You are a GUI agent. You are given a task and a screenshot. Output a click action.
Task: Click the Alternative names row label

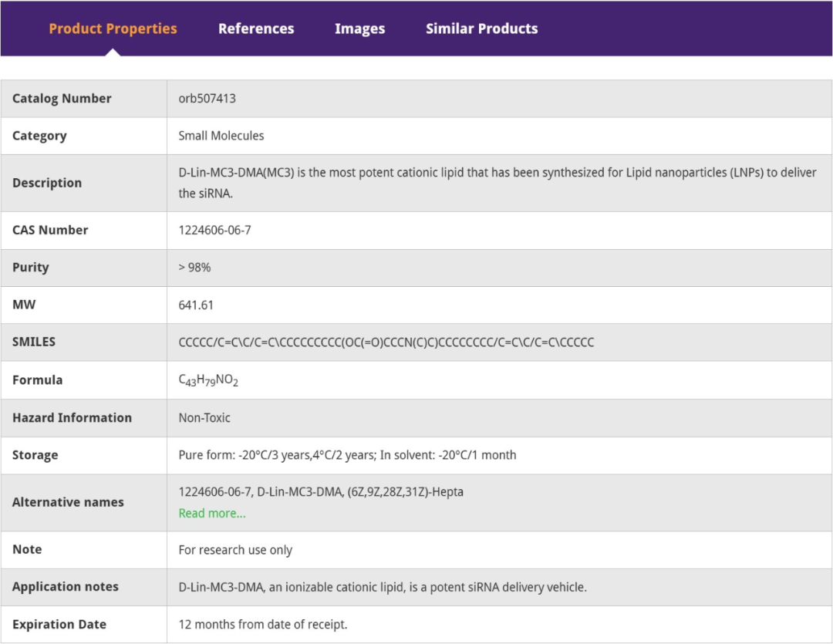tap(68, 502)
